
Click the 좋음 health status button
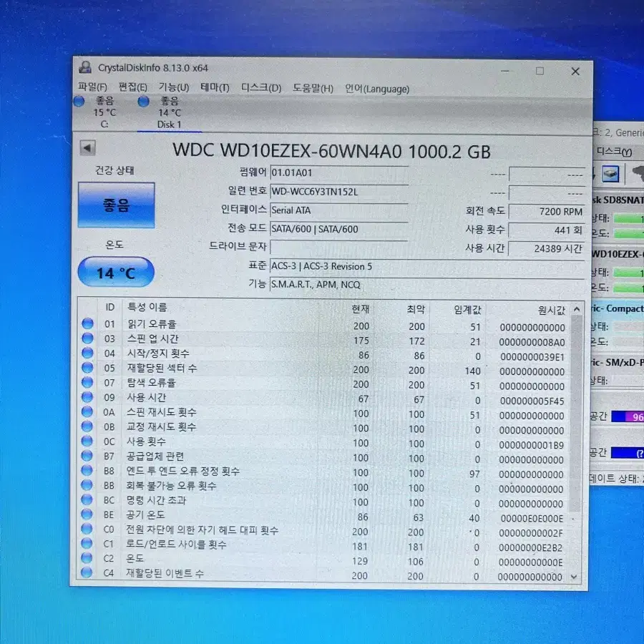(x=116, y=205)
